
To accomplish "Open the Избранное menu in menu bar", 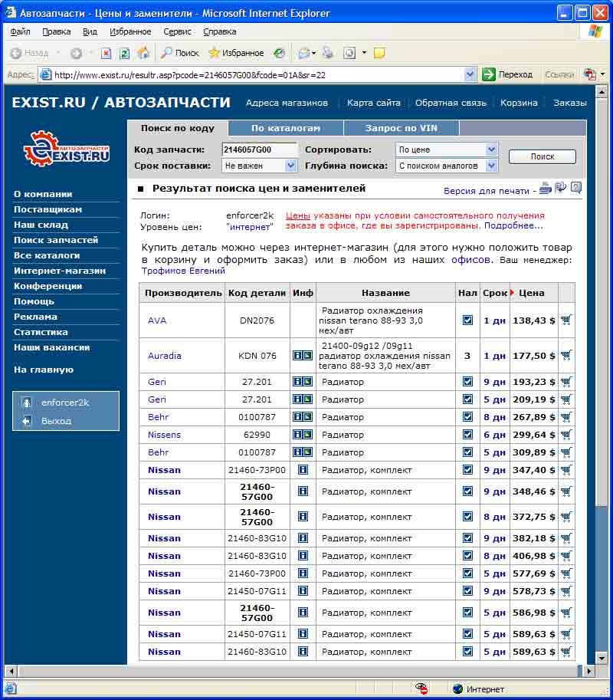I will [130, 31].
